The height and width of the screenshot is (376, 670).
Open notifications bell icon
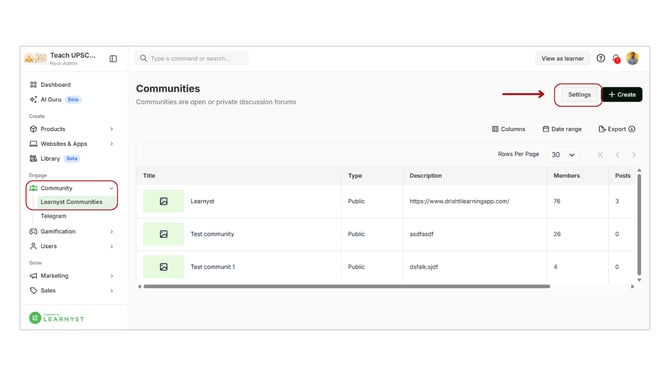click(x=616, y=59)
